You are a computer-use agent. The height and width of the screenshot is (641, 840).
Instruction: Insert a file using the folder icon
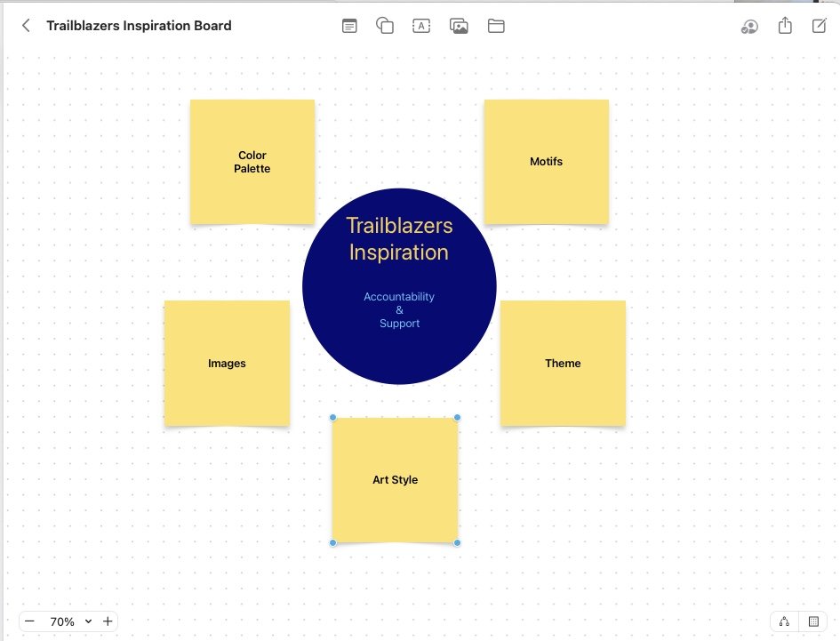coord(496,25)
